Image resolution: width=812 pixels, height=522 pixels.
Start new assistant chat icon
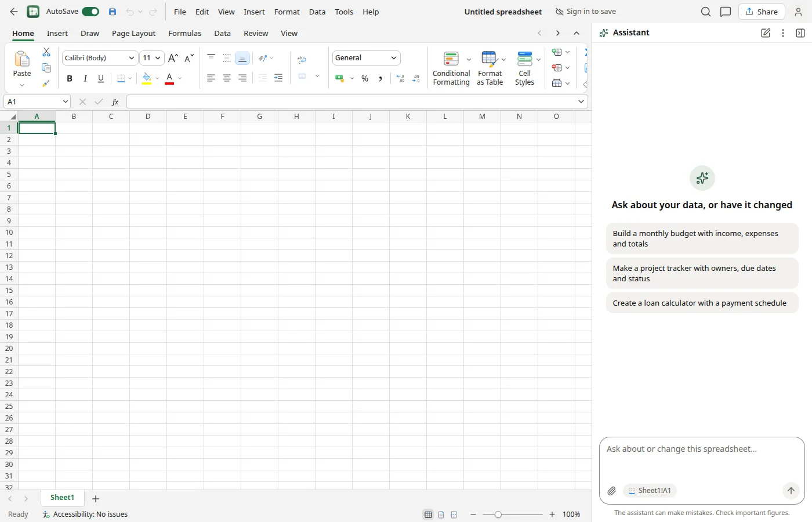tap(766, 33)
